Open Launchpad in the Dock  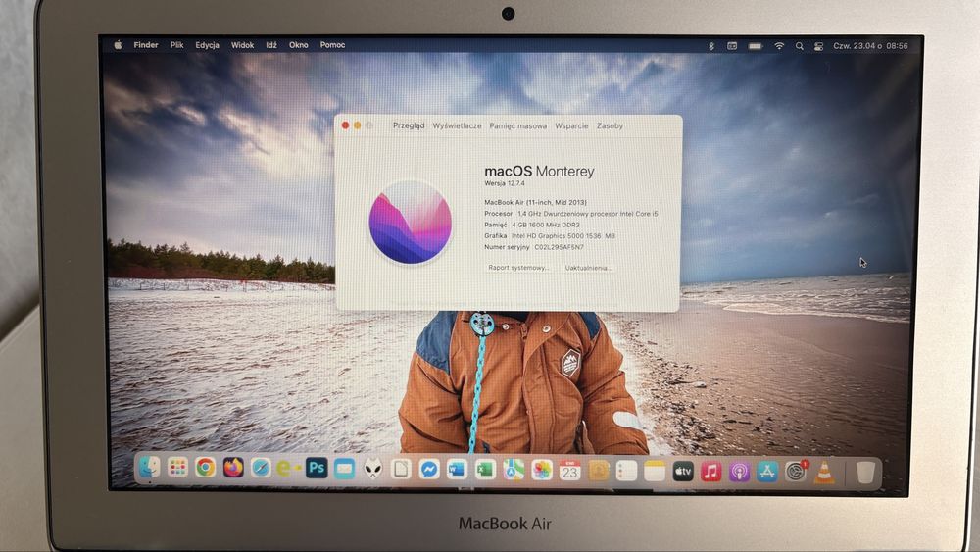tap(177, 468)
